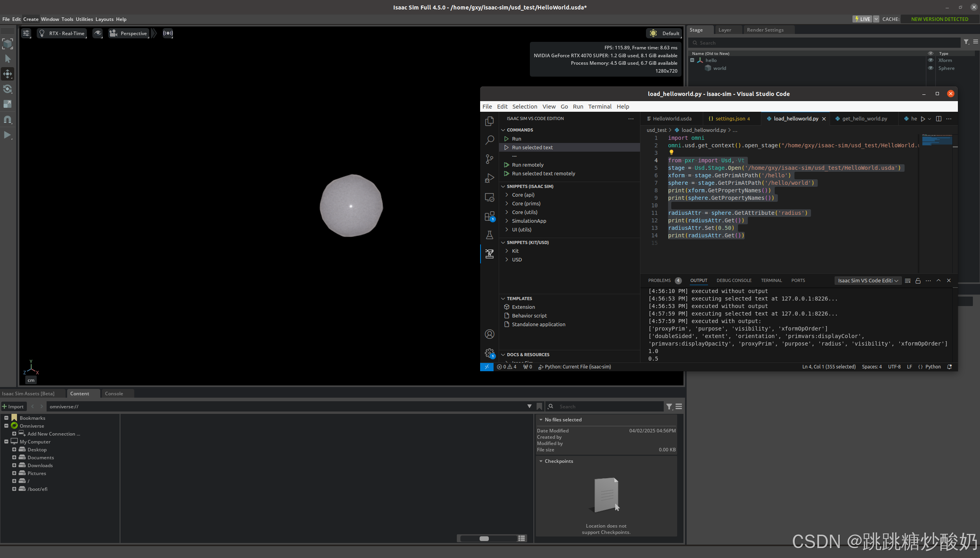Screen dimensions: 980x558
Task: Select the Move gizmo tool in Isaac Sim toolbar
Action: tap(8, 74)
